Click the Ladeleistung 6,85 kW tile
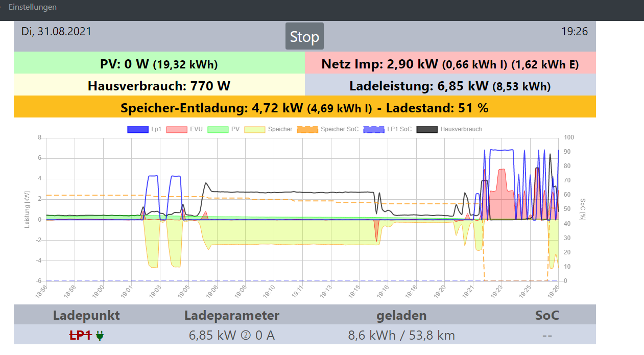The width and height of the screenshot is (644, 355). 450,86
